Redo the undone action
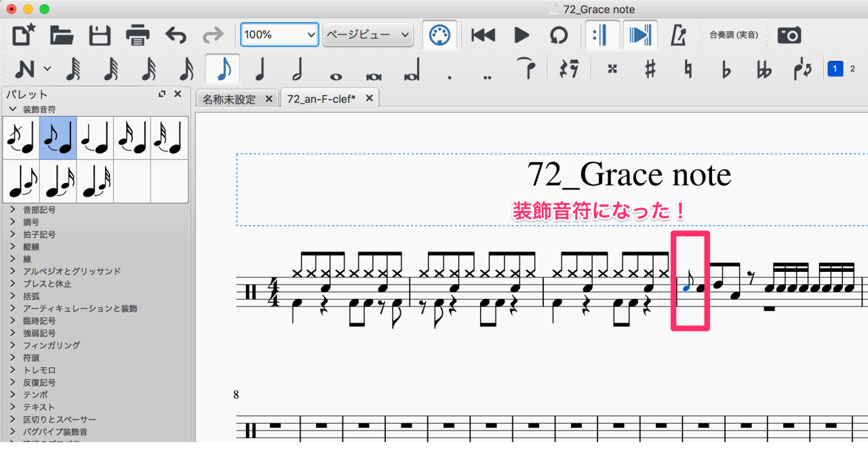Viewport: 868px width, 459px height. (x=213, y=35)
